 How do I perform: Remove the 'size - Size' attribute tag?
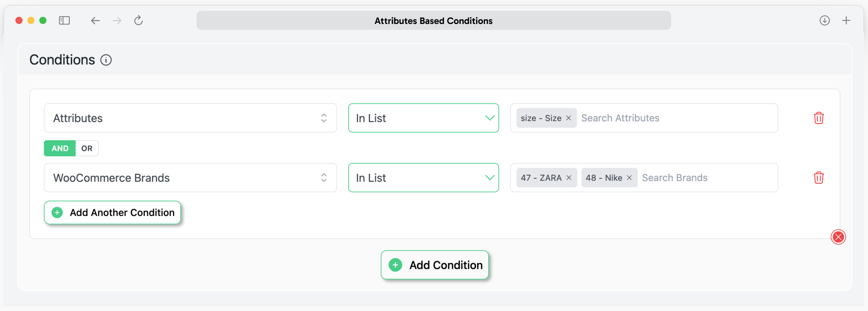click(x=568, y=118)
